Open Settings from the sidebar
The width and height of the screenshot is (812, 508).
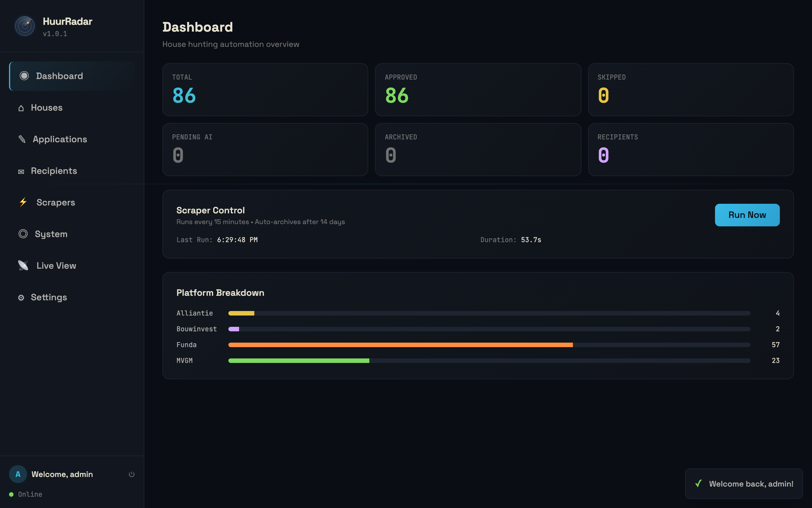point(72,297)
